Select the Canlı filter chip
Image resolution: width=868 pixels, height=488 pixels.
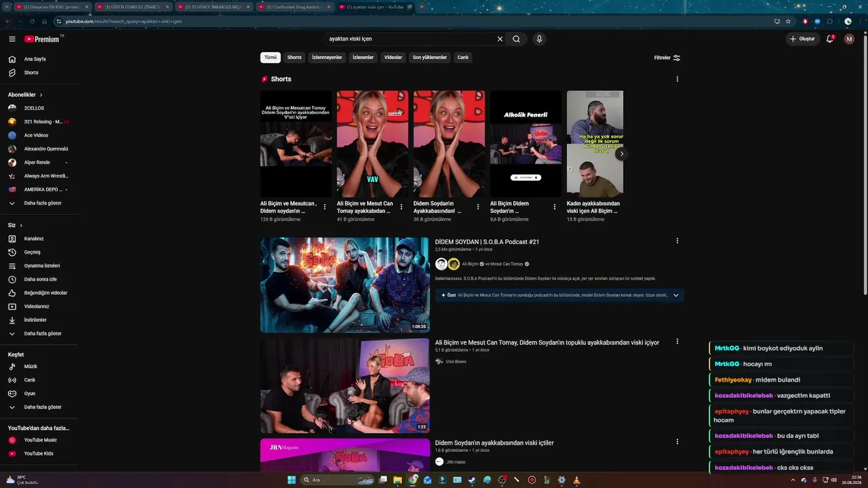(x=462, y=58)
